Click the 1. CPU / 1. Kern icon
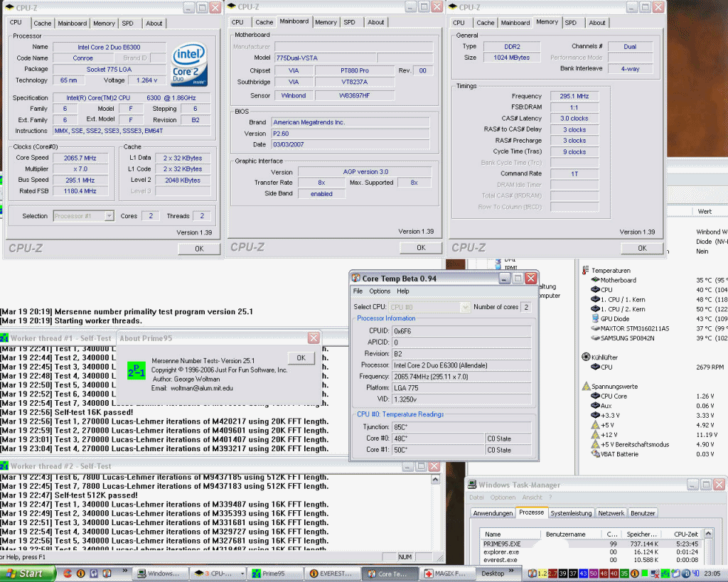Screen dimensions: 728x582 (595, 299)
